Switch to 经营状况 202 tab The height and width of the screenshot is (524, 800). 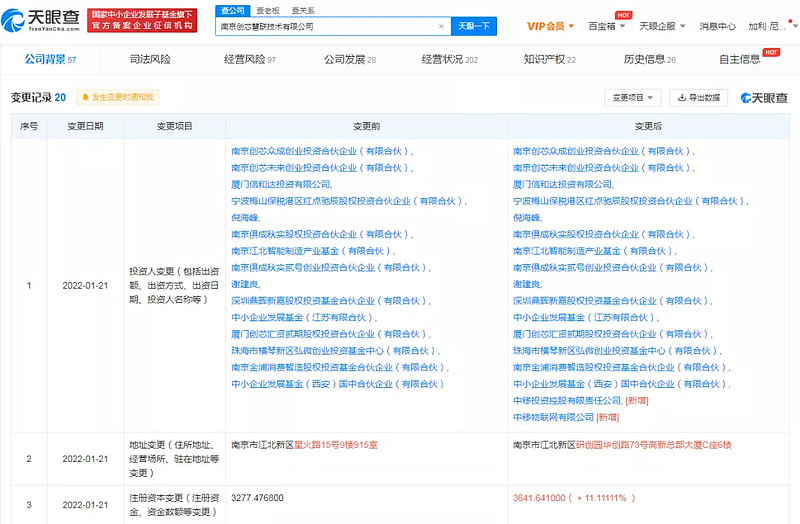(x=449, y=59)
